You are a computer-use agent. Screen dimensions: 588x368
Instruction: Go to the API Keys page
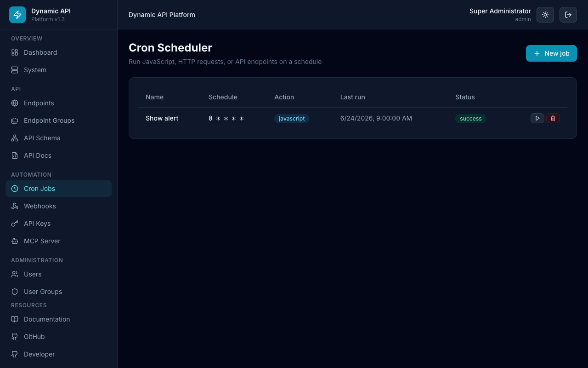click(x=58, y=224)
